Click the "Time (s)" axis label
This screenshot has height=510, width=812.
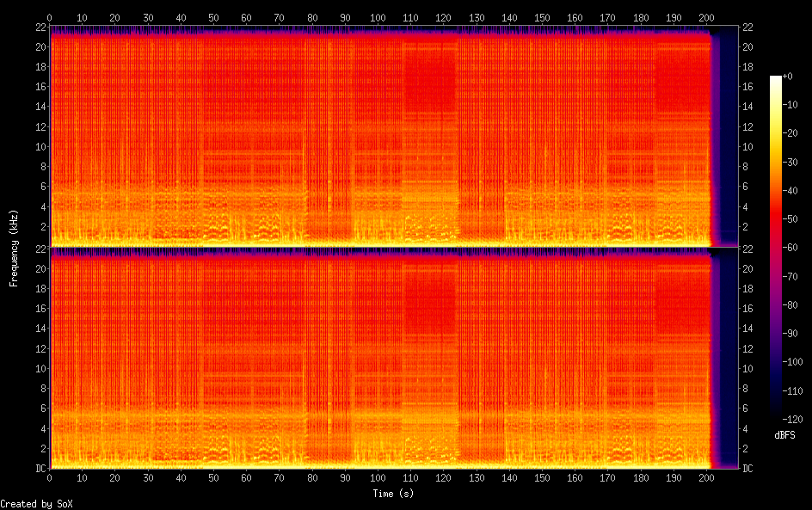tap(395, 494)
